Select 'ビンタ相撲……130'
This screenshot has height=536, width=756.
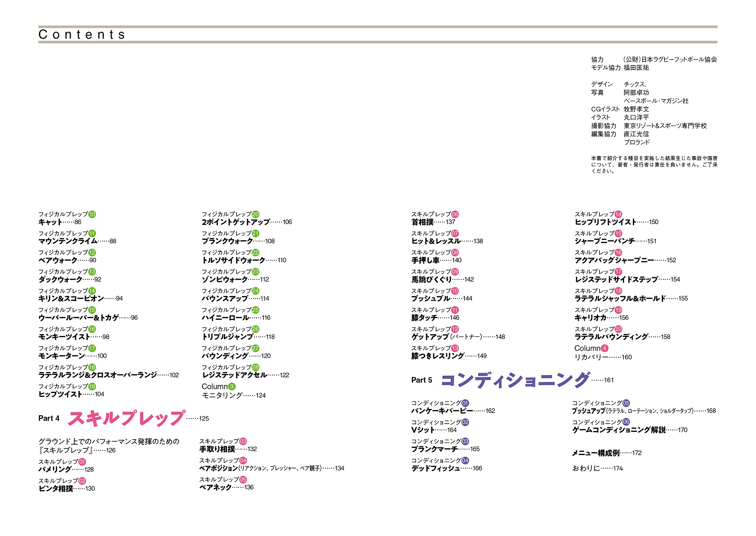(x=66, y=488)
